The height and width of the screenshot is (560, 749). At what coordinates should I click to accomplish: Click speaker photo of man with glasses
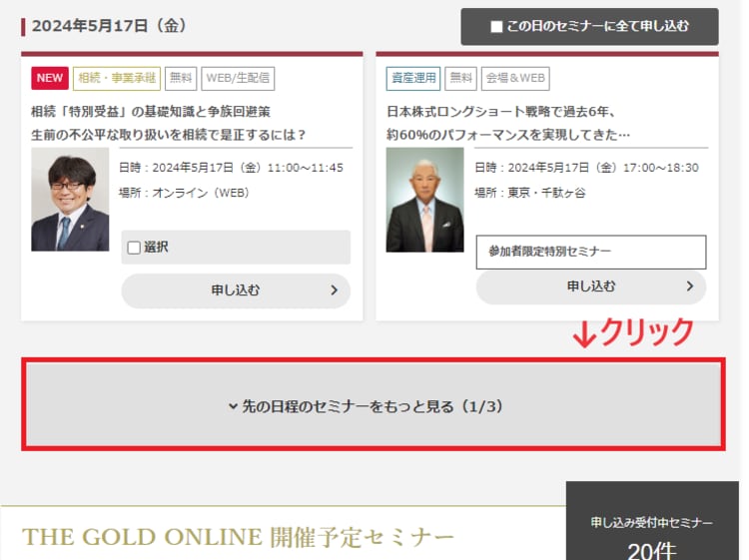coord(70,200)
